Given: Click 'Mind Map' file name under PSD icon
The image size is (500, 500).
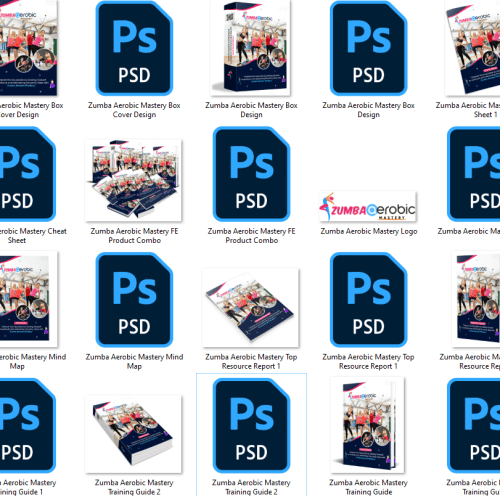Looking at the screenshot, I should click(134, 362).
